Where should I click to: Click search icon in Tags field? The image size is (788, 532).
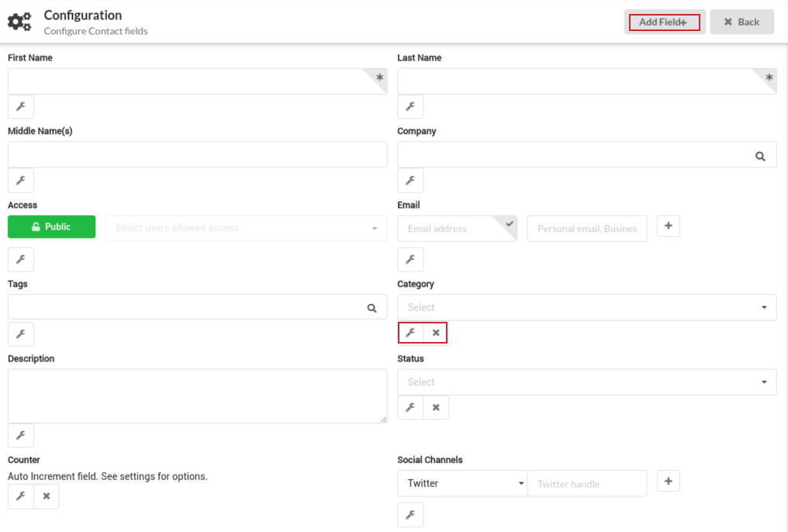pos(372,308)
